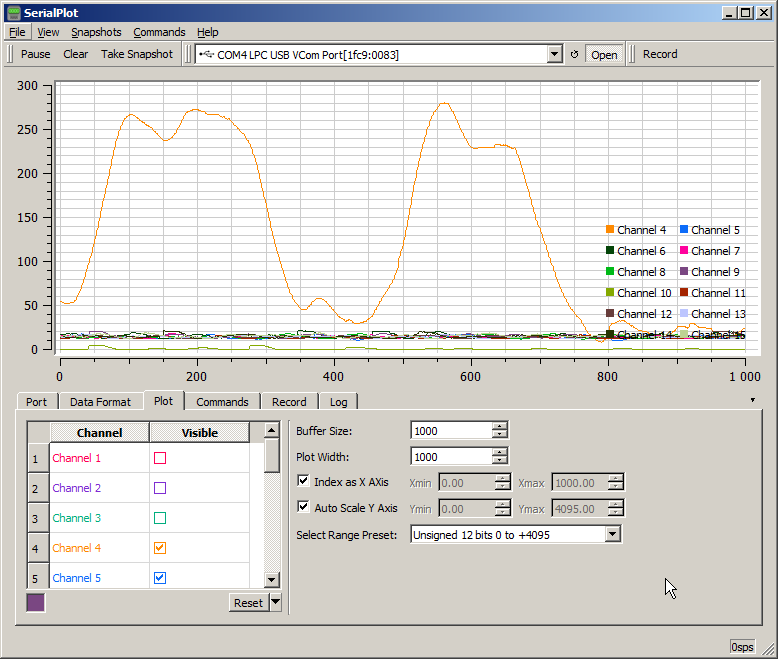778x659 pixels.
Task: Click channel list scroll up arrow
Action: tap(272, 430)
